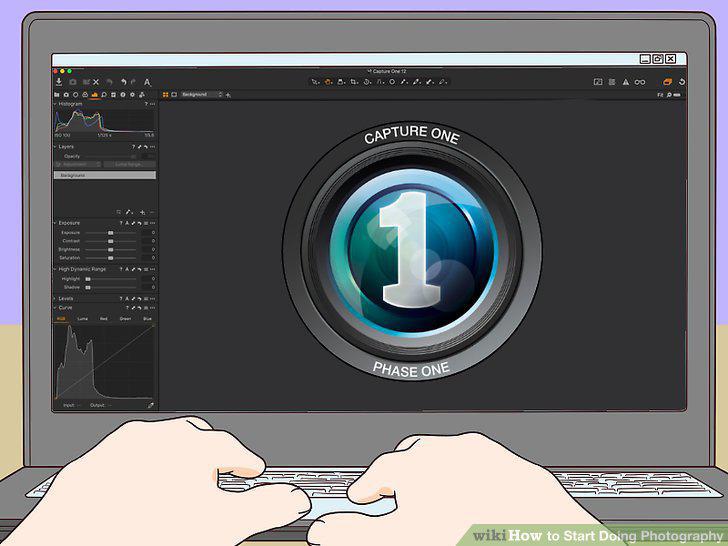Select the Pan hand cursor tool

(328, 82)
